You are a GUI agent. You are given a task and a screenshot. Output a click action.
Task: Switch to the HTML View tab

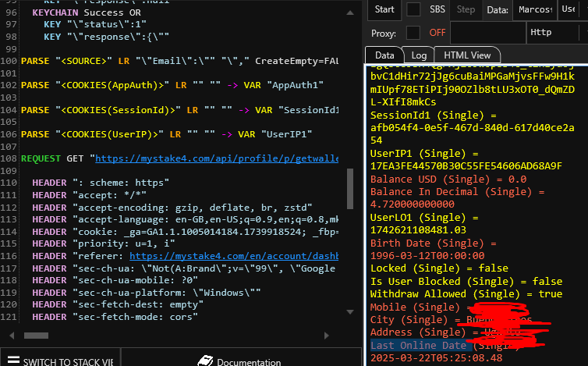[x=467, y=55]
